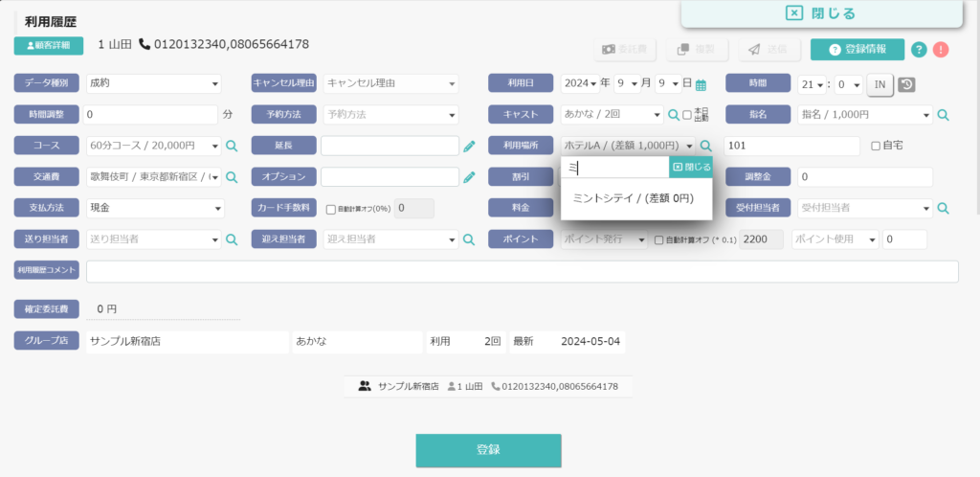The image size is (980, 477).
Task: Check the 自宅 checkbox
Action: [x=876, y=146]
